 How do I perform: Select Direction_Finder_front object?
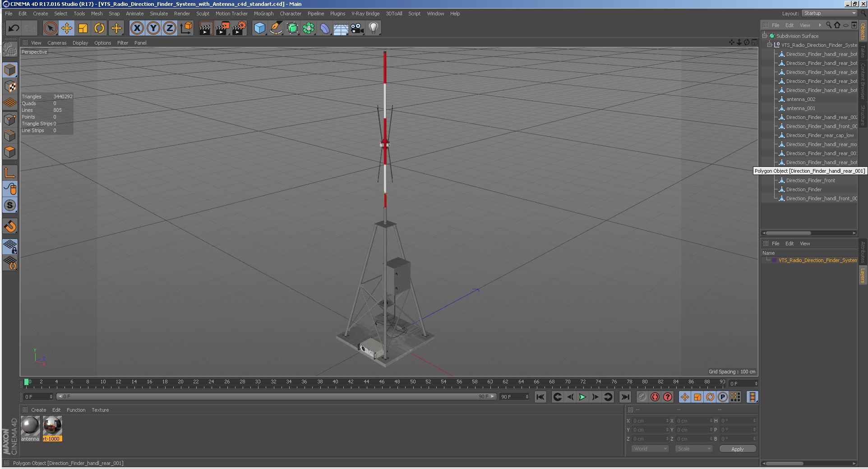pos(810,180)
